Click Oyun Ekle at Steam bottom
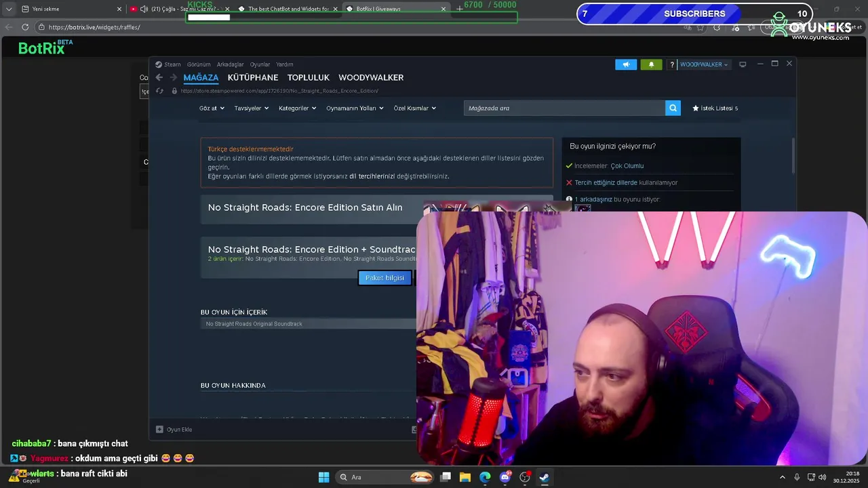Screen dimensions: 868x488 click(179, 429)
